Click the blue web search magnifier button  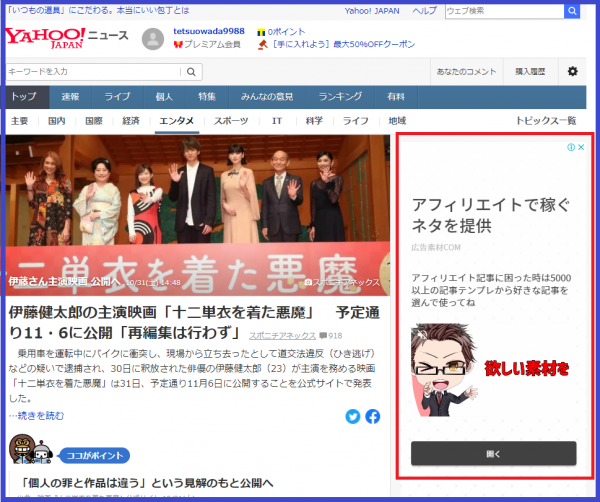(570, 11)
